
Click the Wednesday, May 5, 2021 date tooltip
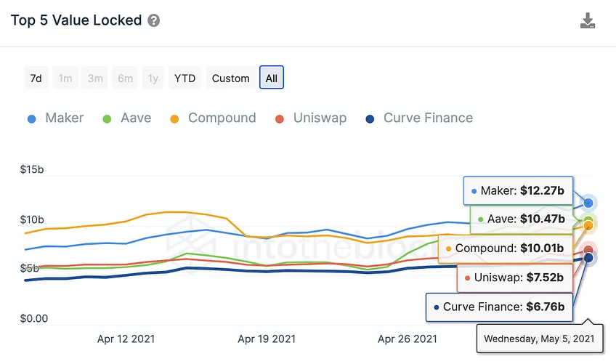(x=540, y=338)
